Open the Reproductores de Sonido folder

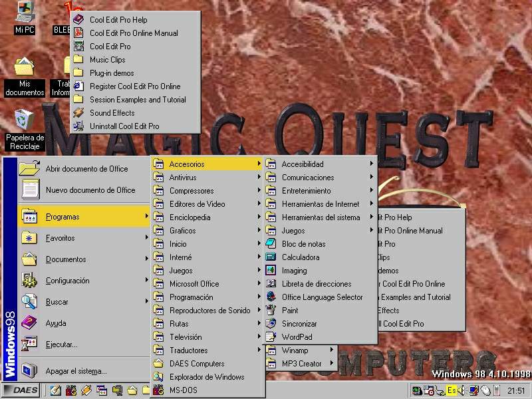pyautogui.click(x=207, y=310)
